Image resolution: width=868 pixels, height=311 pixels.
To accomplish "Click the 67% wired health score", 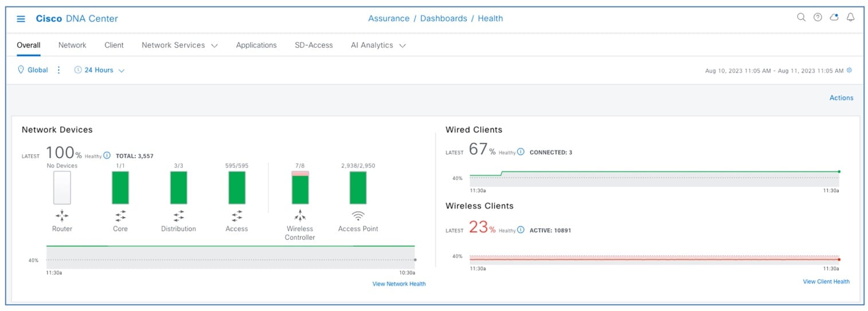I will (x=482, y=150).
